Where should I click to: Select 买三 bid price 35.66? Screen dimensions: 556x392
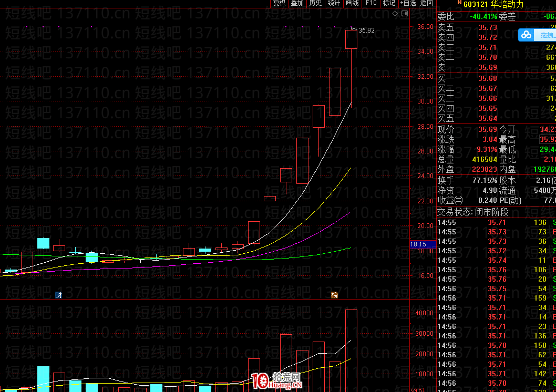tap(488, 99)
